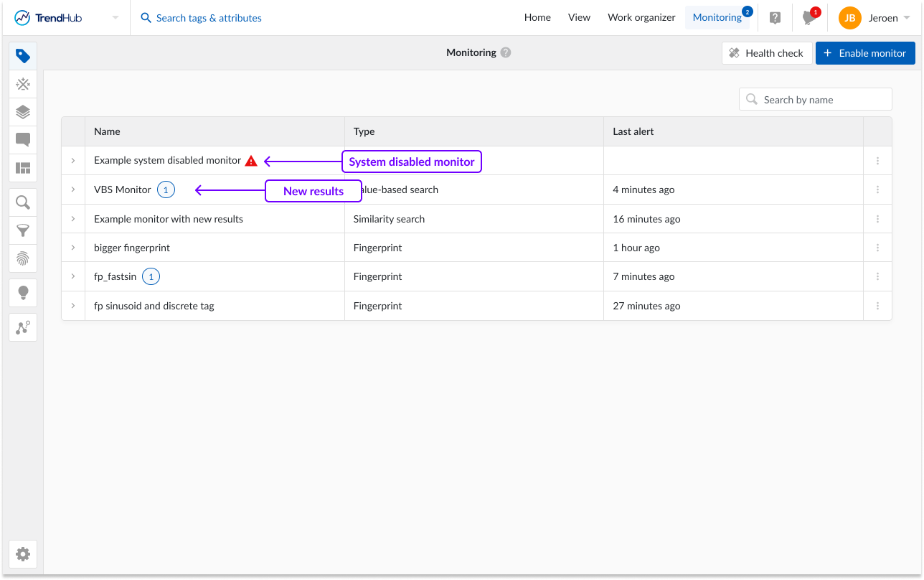Click the layers icon in sidebar
The image size is (924, 580).
coord(23,112)
